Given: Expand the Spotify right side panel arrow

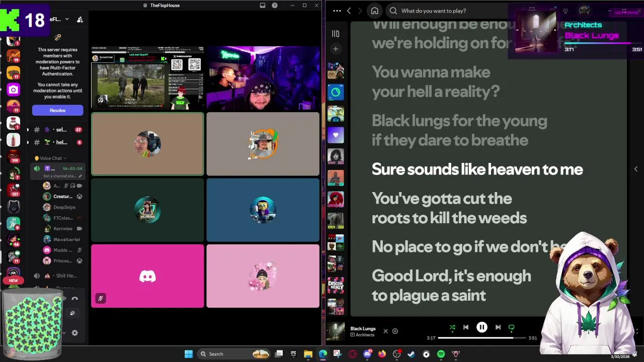Looking at the screenshot, I should (x=635, y=169).
